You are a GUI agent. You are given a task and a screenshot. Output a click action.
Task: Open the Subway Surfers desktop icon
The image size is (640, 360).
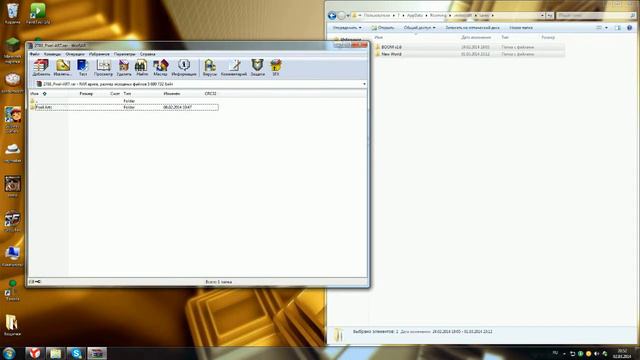tap(13, 119)
